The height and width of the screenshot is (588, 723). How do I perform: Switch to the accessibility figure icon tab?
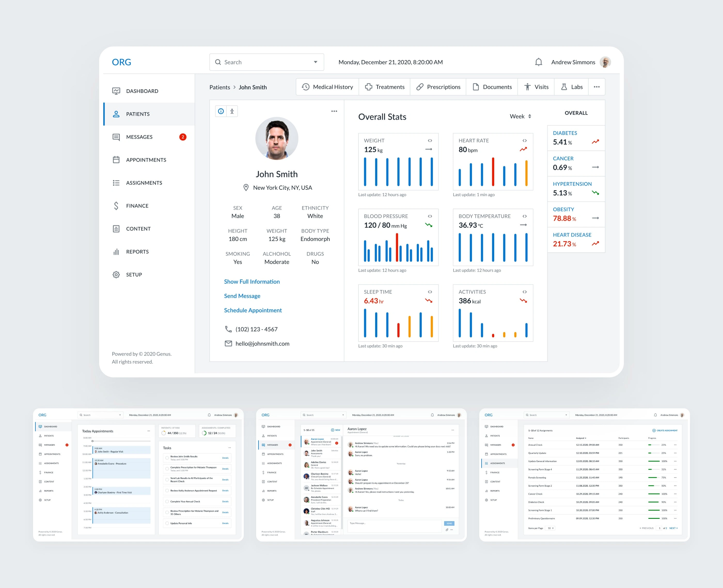click(232, 111)
